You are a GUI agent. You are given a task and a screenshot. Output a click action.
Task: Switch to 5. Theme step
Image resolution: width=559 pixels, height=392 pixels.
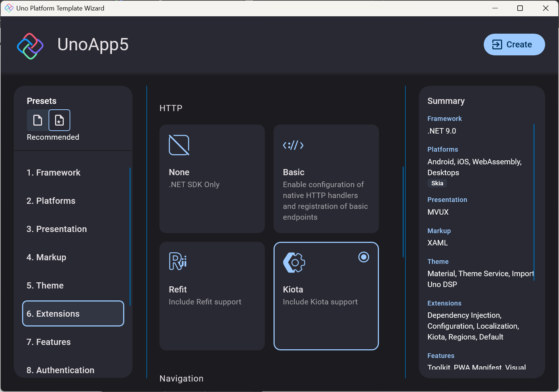pyautogui.click(x=73, y=286)
